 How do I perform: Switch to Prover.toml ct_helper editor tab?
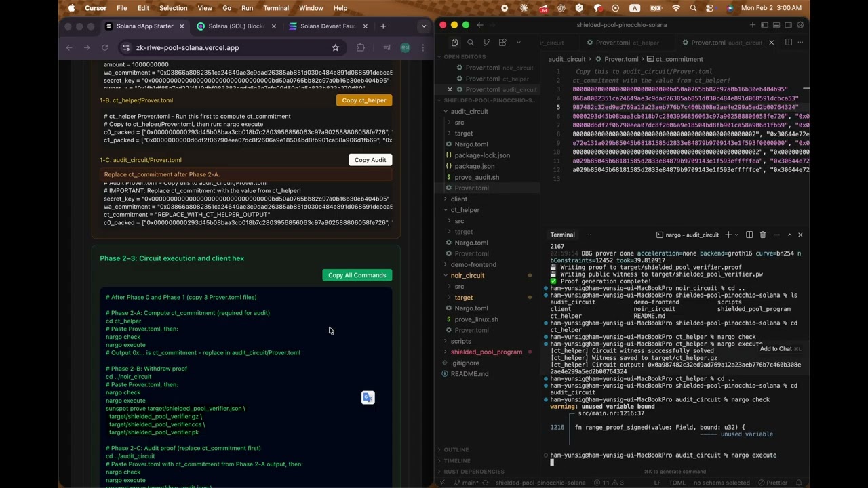627,43
